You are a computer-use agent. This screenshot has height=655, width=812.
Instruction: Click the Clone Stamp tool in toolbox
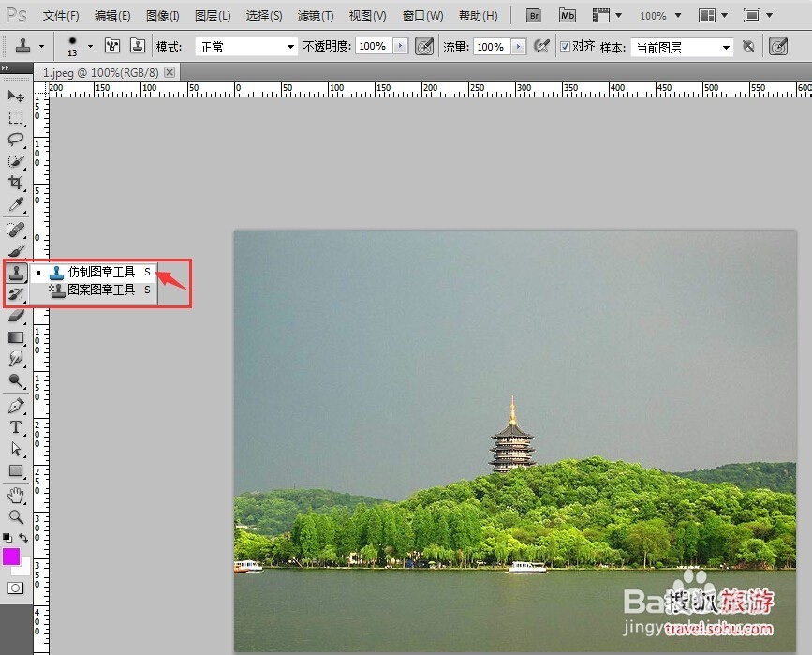click(x=16, y=272)
